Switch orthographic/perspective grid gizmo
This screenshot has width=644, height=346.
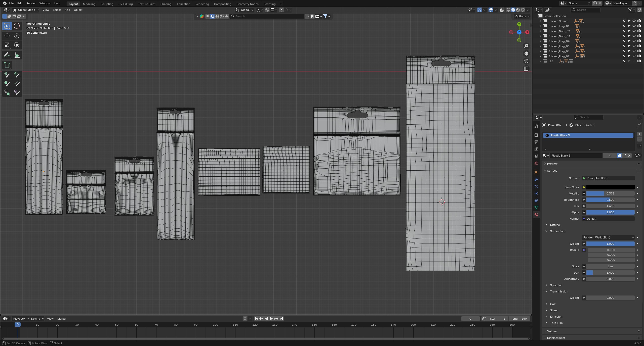coord(526,69)
